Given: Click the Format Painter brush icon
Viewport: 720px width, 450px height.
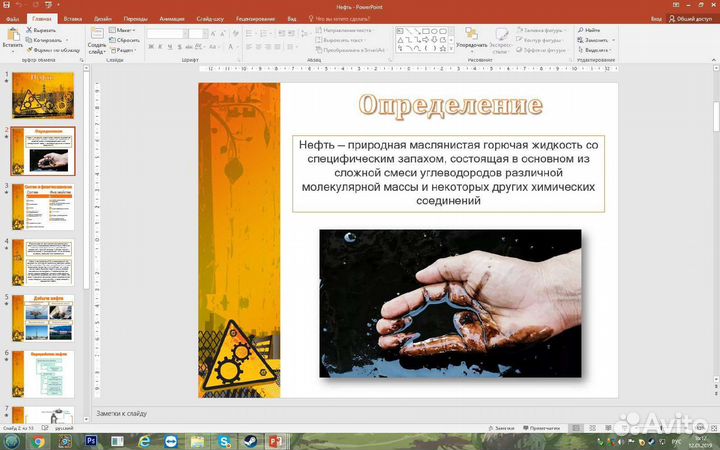Looking at the screenshot, I should (29, 50).
